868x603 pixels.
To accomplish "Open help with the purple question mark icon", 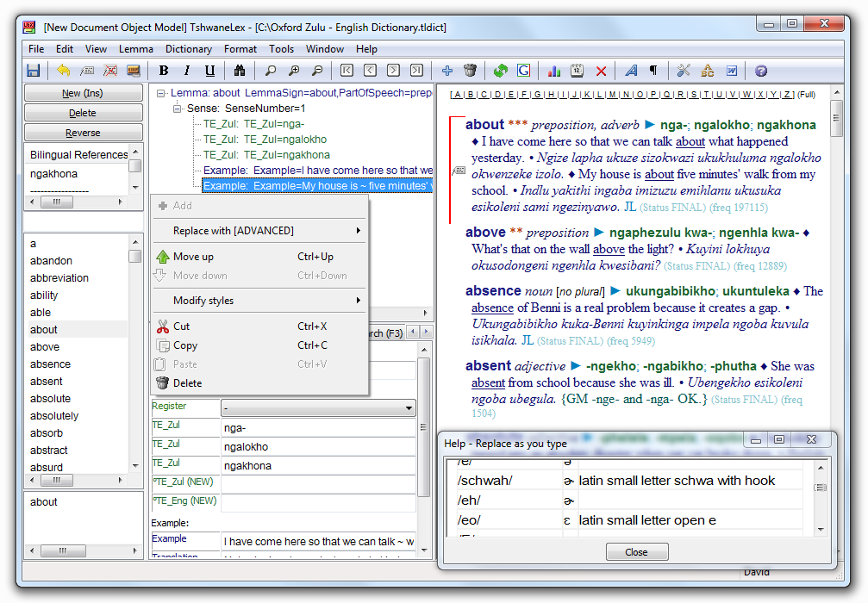I will point(761,71).
